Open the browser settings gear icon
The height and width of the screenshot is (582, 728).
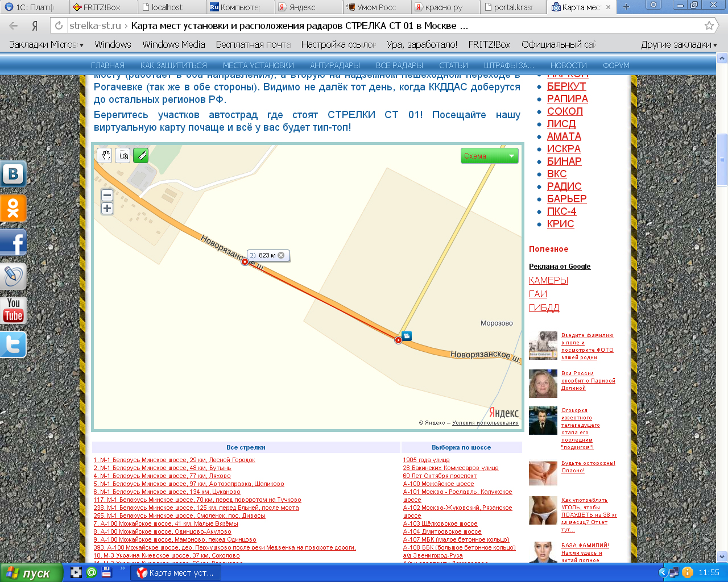[653, 5]
